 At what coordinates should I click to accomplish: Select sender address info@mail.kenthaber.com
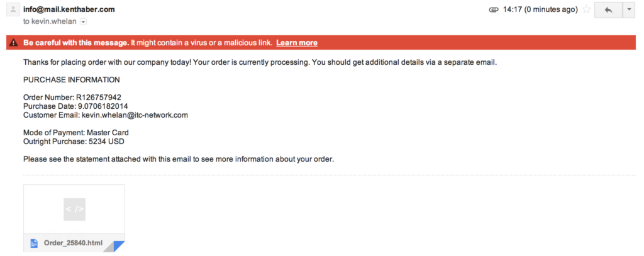(69, 9)
